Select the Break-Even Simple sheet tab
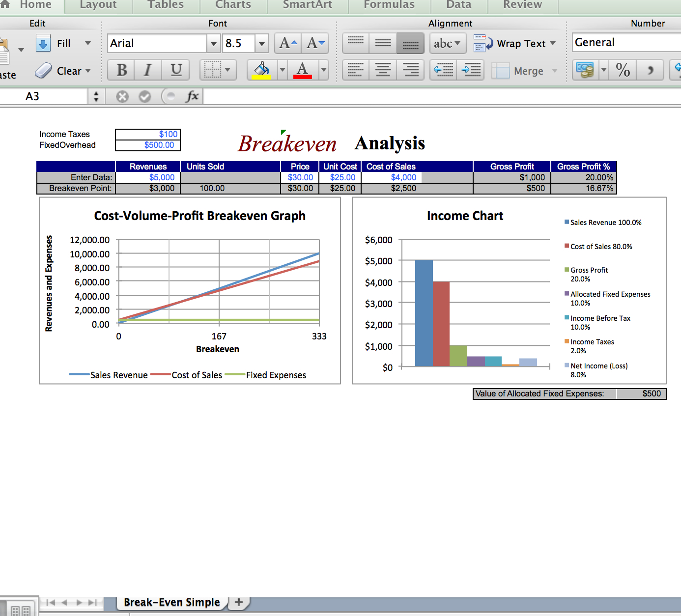Screen dimensions: 681x616 (171, 602)
